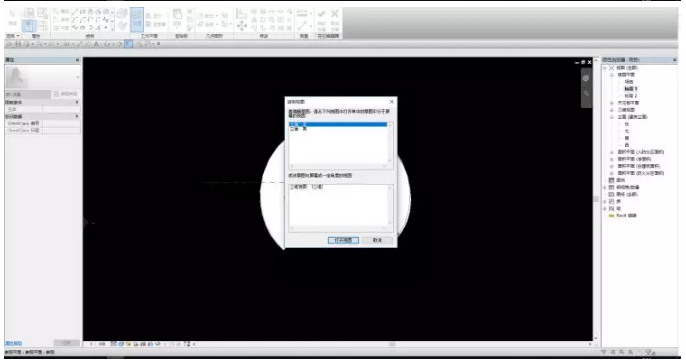
Task: Click the Switch Windows quick access icon
Action: tap(149, 44)
